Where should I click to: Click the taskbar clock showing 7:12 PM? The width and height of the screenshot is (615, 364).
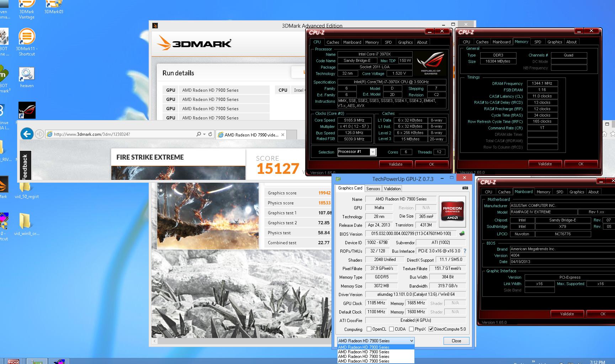tap(597, 362)
